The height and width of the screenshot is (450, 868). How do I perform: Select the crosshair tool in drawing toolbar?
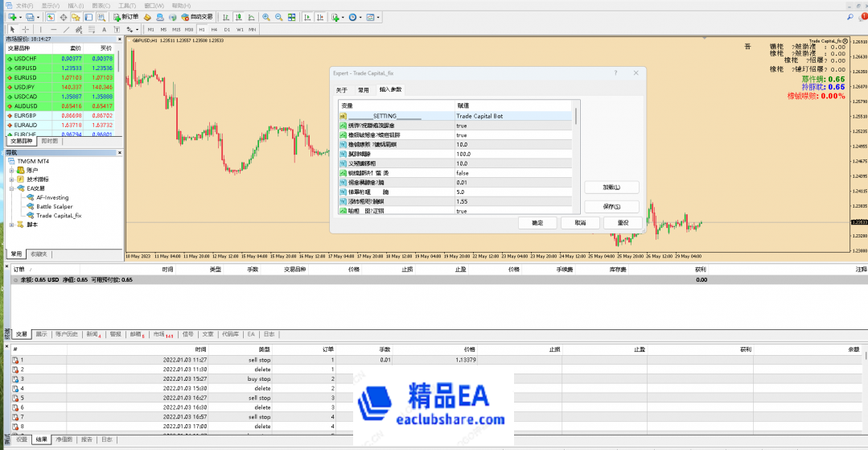[x=24, y=30]
